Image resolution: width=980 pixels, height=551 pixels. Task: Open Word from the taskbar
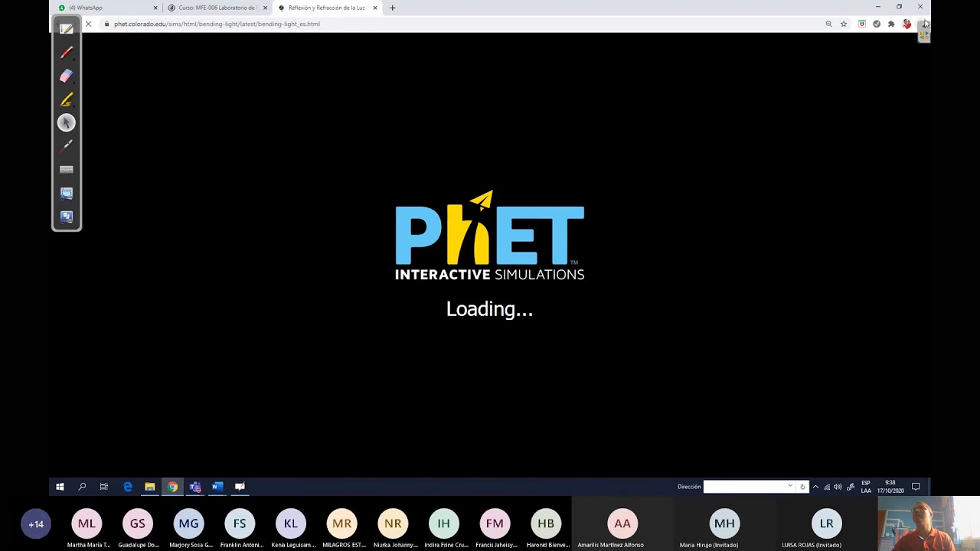217,487
